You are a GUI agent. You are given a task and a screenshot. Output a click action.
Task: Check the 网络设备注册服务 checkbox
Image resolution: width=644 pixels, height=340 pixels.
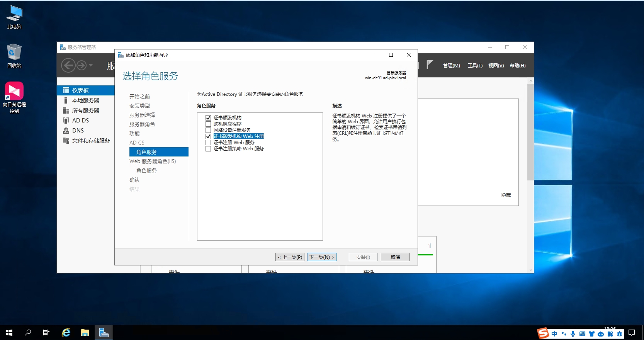tap(208, 130)
